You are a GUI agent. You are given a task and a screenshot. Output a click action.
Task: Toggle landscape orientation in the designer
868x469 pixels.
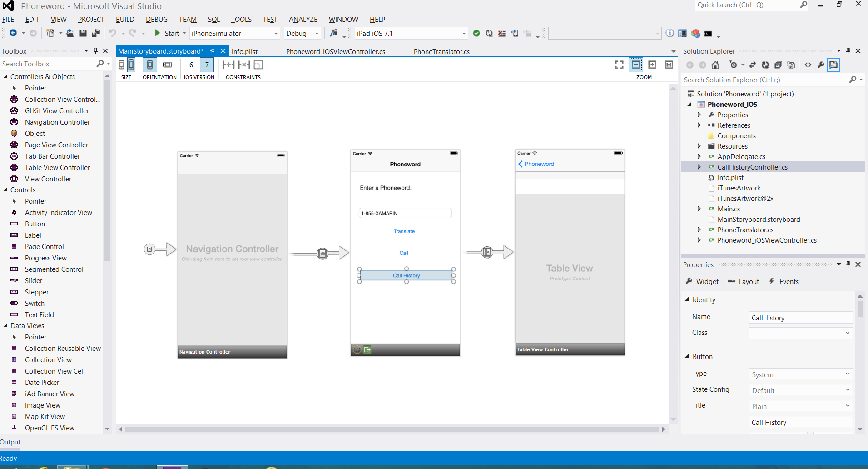coord(168,65)
